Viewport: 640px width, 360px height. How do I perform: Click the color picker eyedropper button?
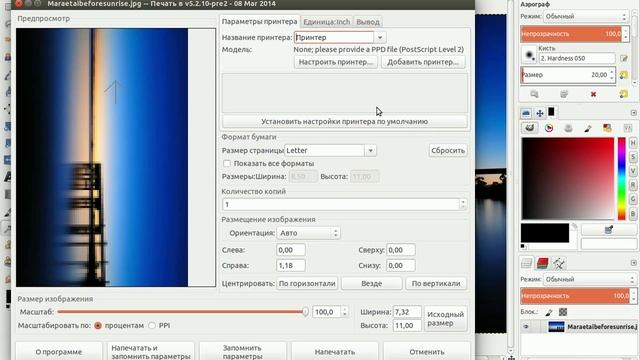coord(608,230)
